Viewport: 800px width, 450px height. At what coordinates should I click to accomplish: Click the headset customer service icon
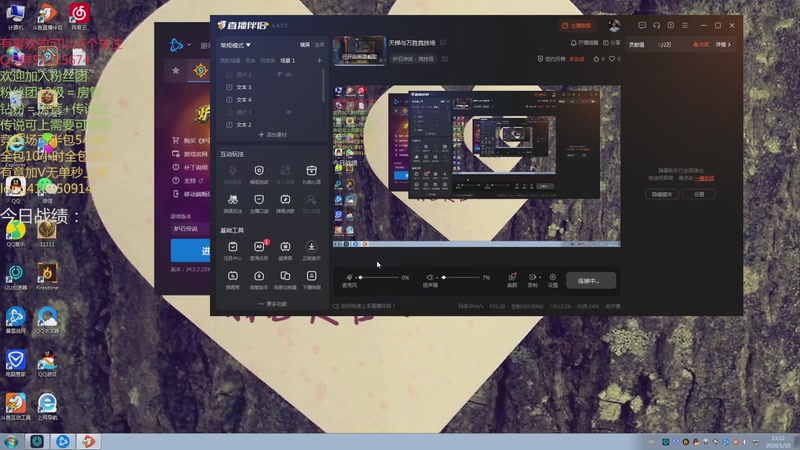coord(657,25)
